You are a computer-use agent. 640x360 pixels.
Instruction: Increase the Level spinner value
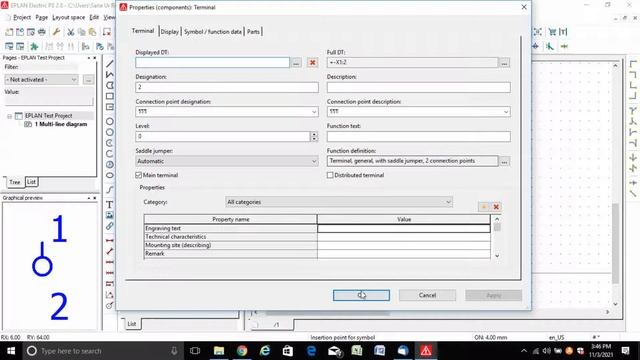(x=314, y=134)
